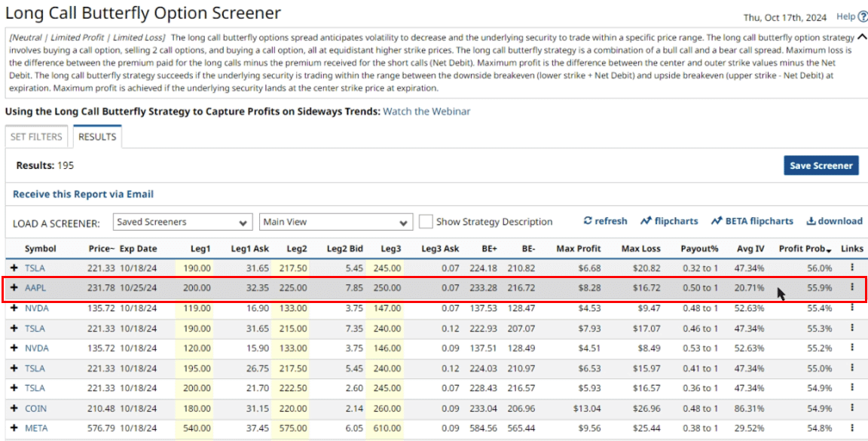This screenshot has height=441, width=868.
Task: Expand the AAPL row plus sign
Action: click(14, 287)
